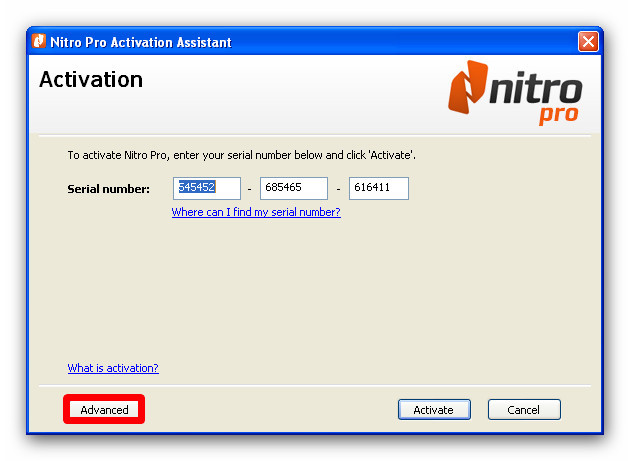The image size is (630, 461).
Task: Open the 'What is activation?' link
Action: (113, 368)
